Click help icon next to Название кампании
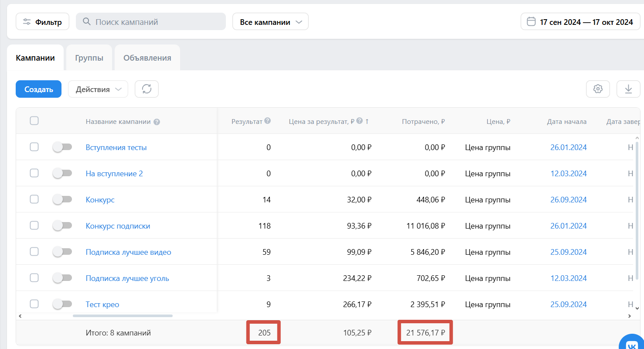Image resolution: width=644 pixels, height=349 pixels. click(157, 122)
